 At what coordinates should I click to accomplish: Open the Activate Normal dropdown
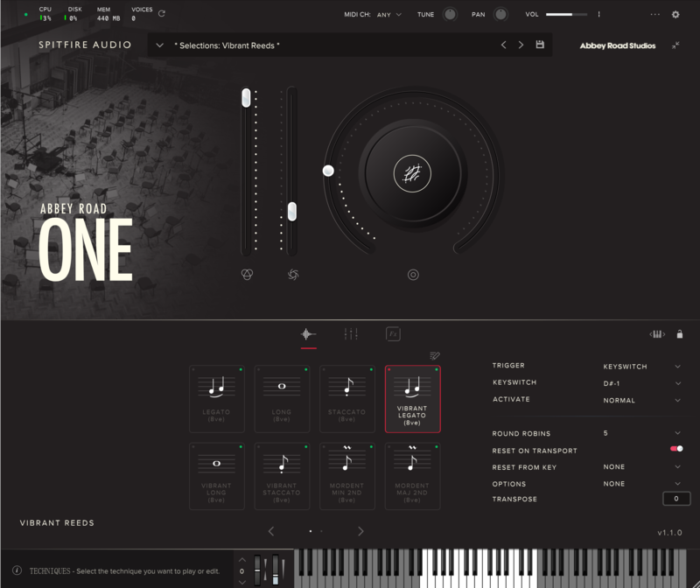click(x=641, y=401)
